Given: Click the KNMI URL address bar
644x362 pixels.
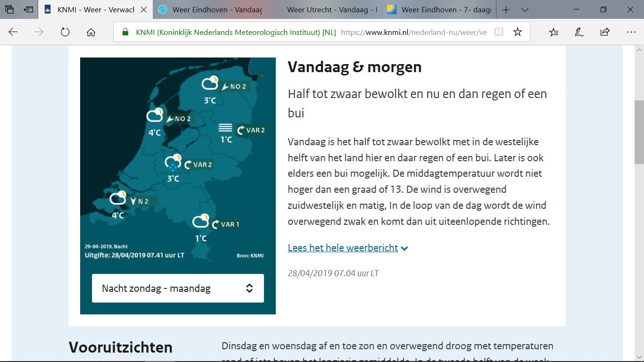Looking at the screenshot, I should click(322, 32).
